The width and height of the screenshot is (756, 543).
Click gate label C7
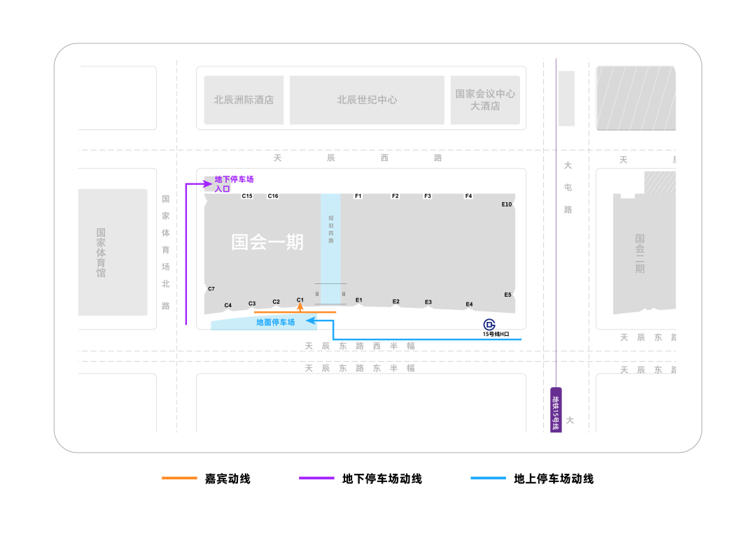(x=211, y=289)
